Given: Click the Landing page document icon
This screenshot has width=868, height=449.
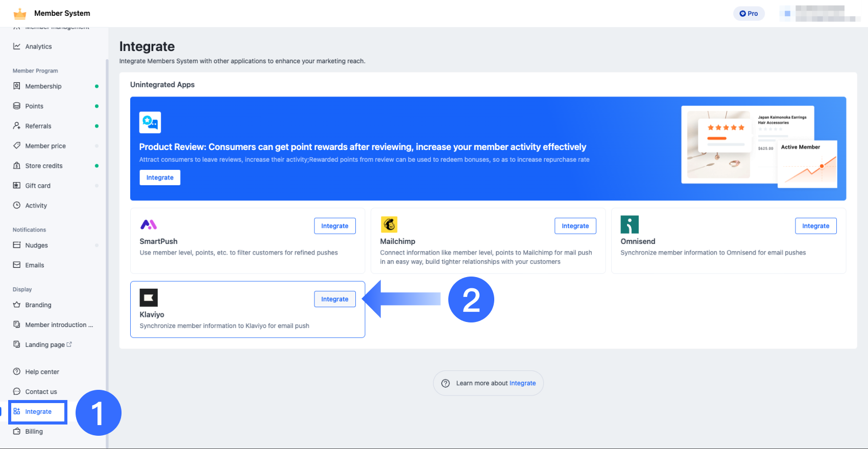Looking at the screenshot, I should pos(17,345).
